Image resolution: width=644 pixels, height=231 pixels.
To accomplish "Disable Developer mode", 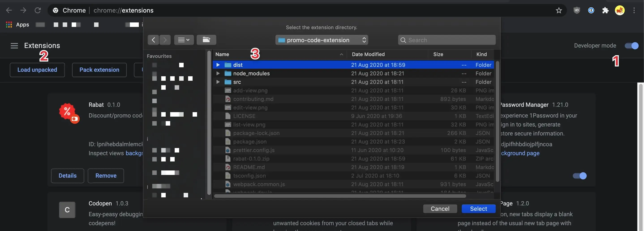I will [x=631, y=46].
